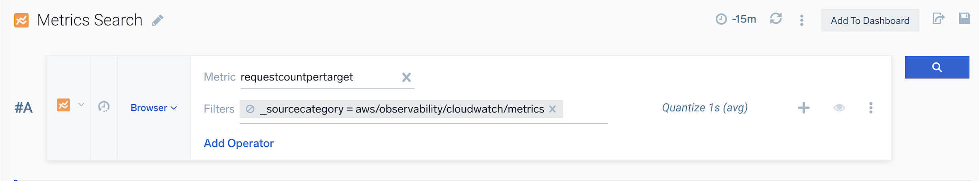Add a new query with the plus icon
980x181 pixels.
804,108
